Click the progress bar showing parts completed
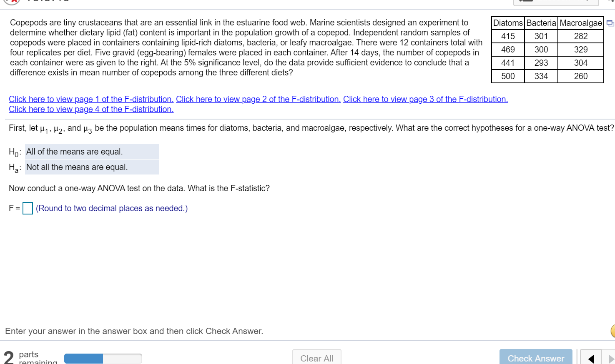Screen dimensions: 615x364 pos(103,358)
